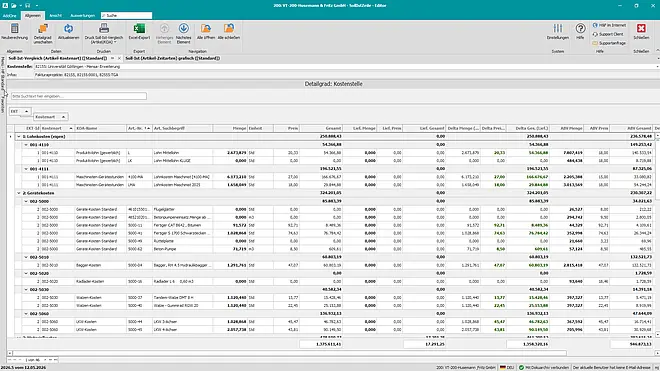Collapse the 002-5000 subgroup
The image size is (660, 371).
coord(26,201)
